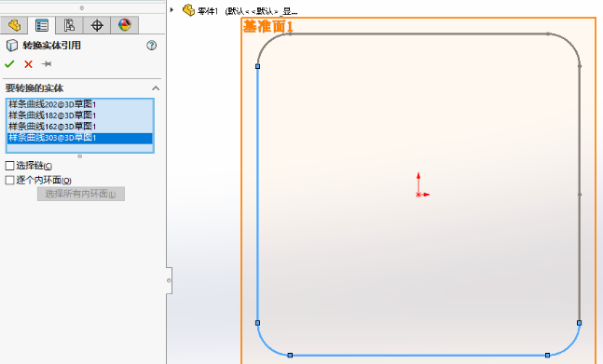
Task: Open the DimXpertManager crosshair tab
Action: point(97,25)
